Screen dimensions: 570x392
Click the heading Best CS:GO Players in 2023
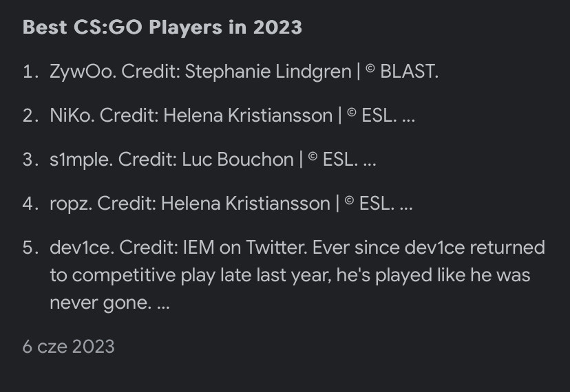(162, 28)
